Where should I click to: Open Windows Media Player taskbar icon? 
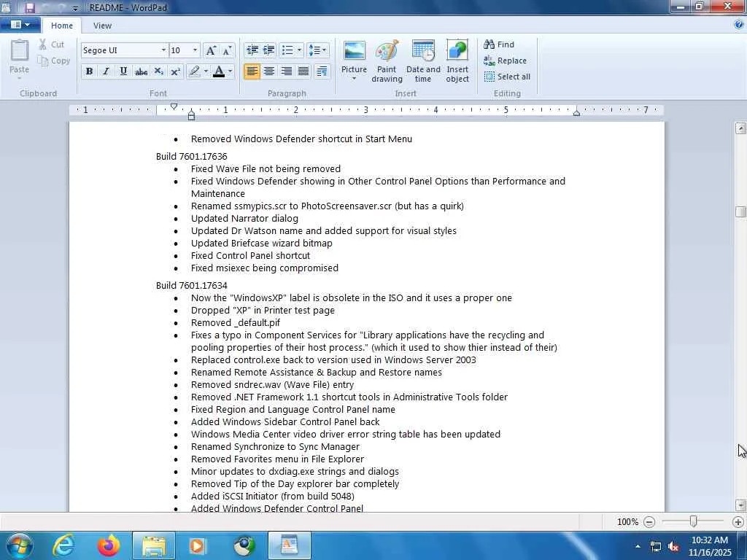(198, 545)
